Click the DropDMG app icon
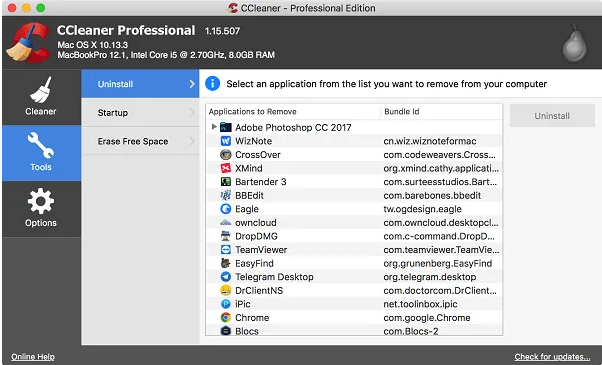The height and width of the screenshot is (365, 602). (x=226, y=236)
